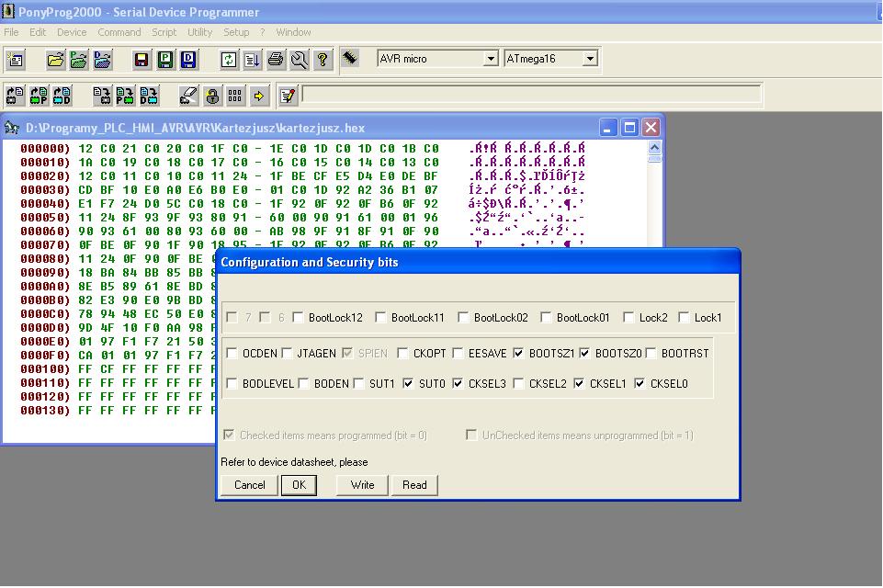Click the Security and Configuration bits padlock icon
Screen dimensions: 883x588
(212, 96)
